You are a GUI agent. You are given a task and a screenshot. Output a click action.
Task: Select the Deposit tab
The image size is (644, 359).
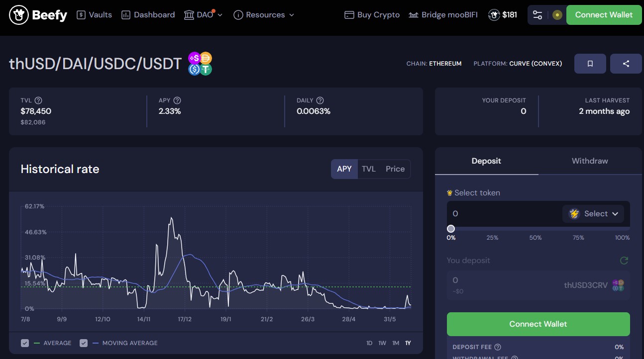click(x=486, y=161)
